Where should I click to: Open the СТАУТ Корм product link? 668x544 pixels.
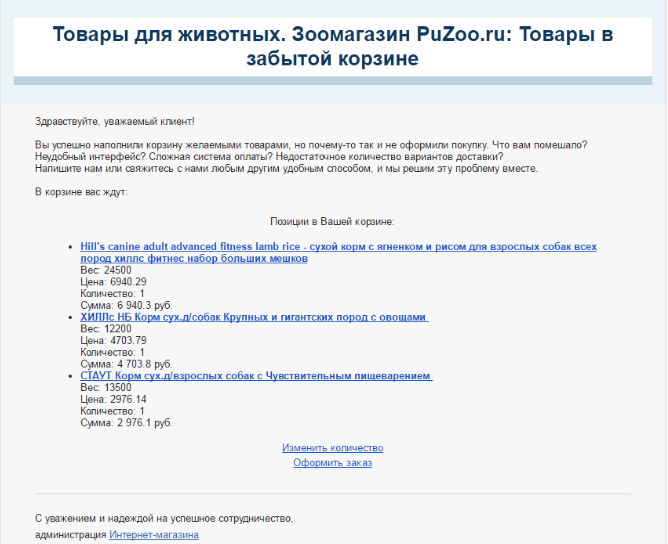click(x=256, y=376)
